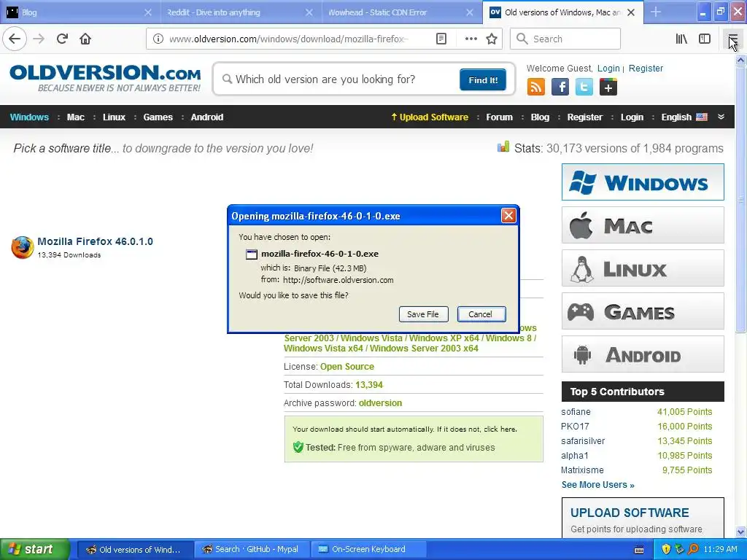This screenshot has width=747, height=560.
Task: Switch to Wowhead Static CDN Error tab
Action: [x=401, y=12]
